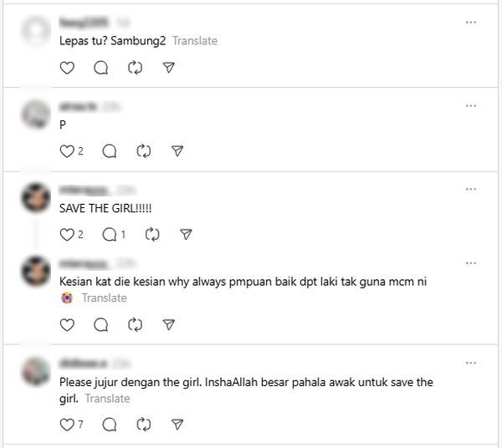Open more options for 'Please jujur' comment
Screen dimensions: 502x448
pyautogui.click(x=471, y=363)
